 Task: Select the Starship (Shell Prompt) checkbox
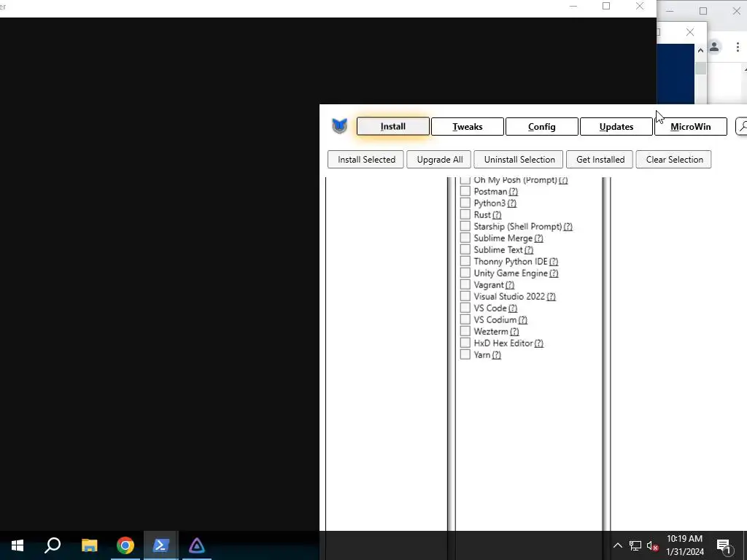465,226
